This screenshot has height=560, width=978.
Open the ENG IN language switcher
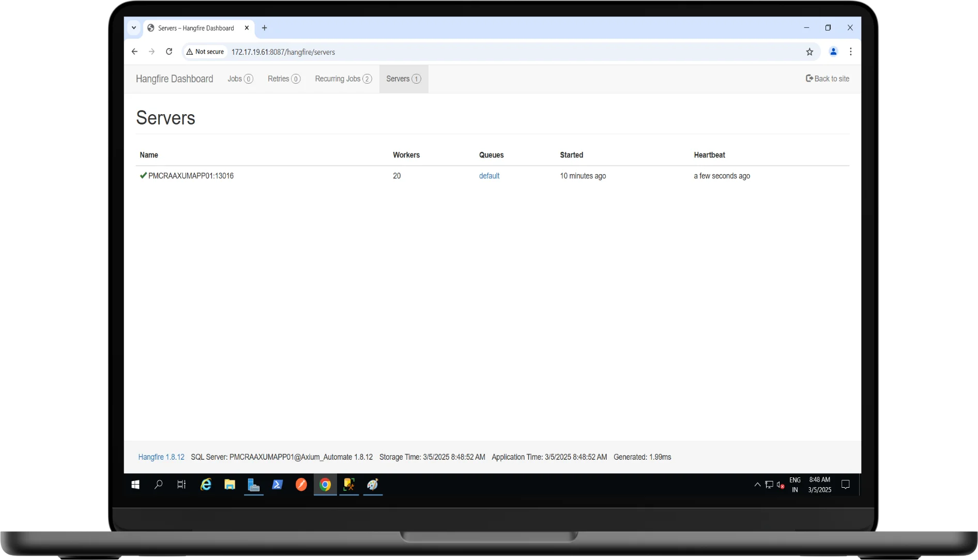point(795,485)
